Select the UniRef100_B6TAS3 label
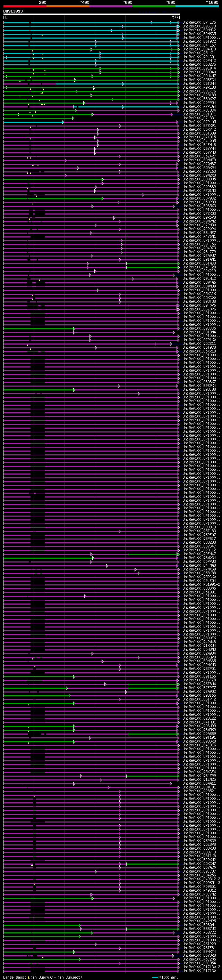This screenshot has height=980, width=222. [x=199, y=263]
